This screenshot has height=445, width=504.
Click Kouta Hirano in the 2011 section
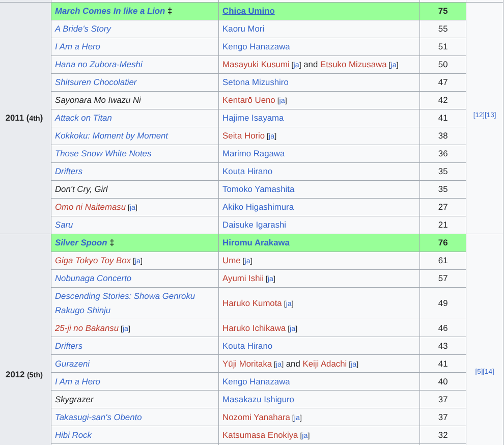(x=247, y=172)
